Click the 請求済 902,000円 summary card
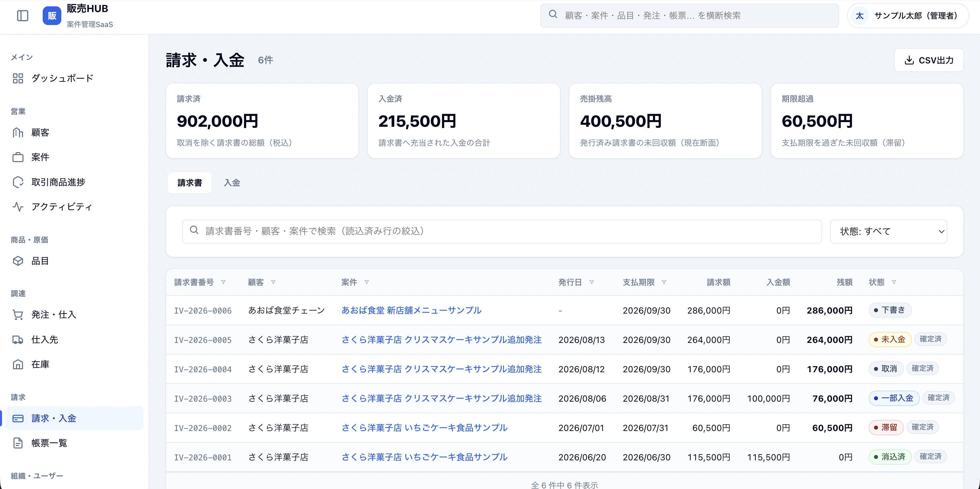This screenshot has width=980, height=489. [262, 121]
